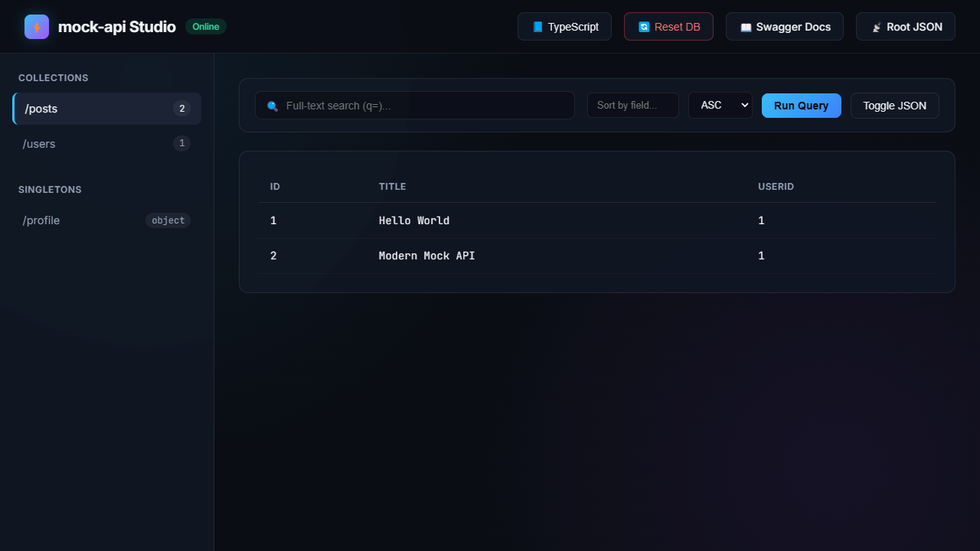This screenshot has height=551, width=980.
Task: Click userId cell in Modern Mock API row
Action: 761,256
